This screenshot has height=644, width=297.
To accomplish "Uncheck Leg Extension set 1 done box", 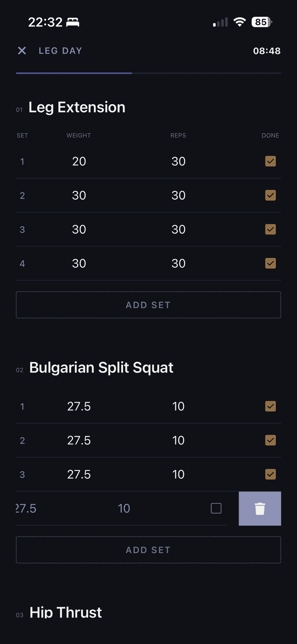I will tap(271, 161).
